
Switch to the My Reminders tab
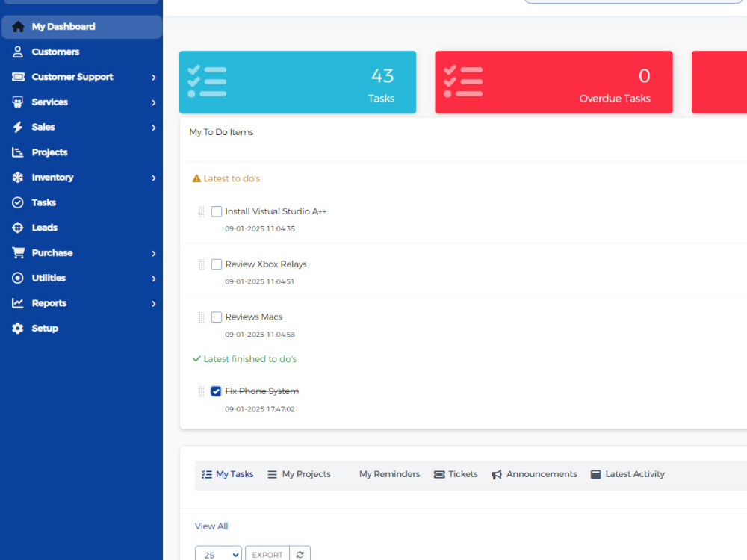[x=389, y=474]
